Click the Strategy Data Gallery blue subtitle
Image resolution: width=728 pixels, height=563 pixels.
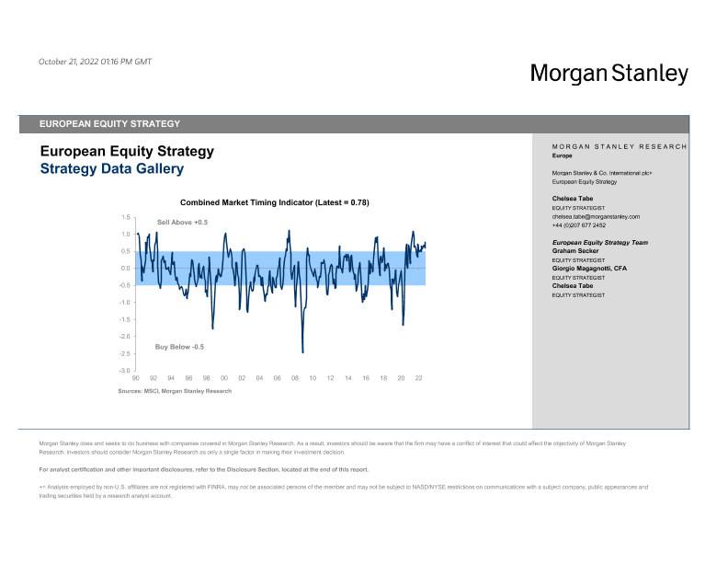111,168
